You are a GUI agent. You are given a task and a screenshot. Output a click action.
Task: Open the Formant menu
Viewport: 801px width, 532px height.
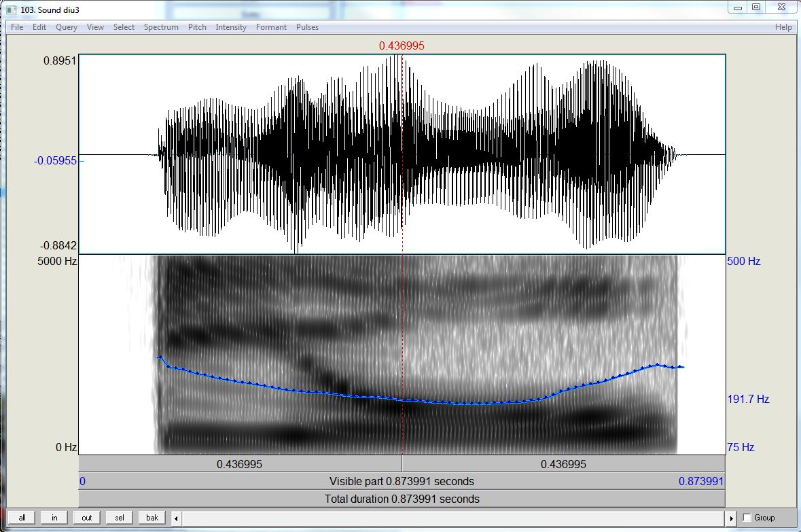click(271, 27)
